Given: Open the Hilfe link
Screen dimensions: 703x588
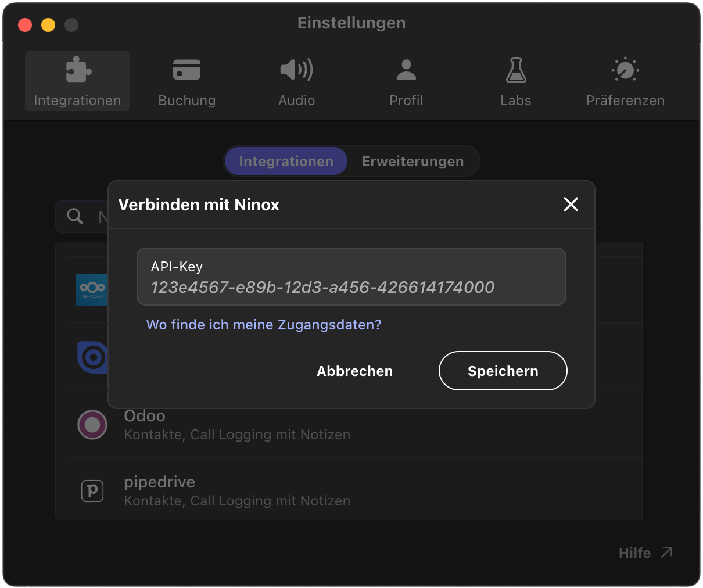Looking at the screenshot, I should 645,553.
